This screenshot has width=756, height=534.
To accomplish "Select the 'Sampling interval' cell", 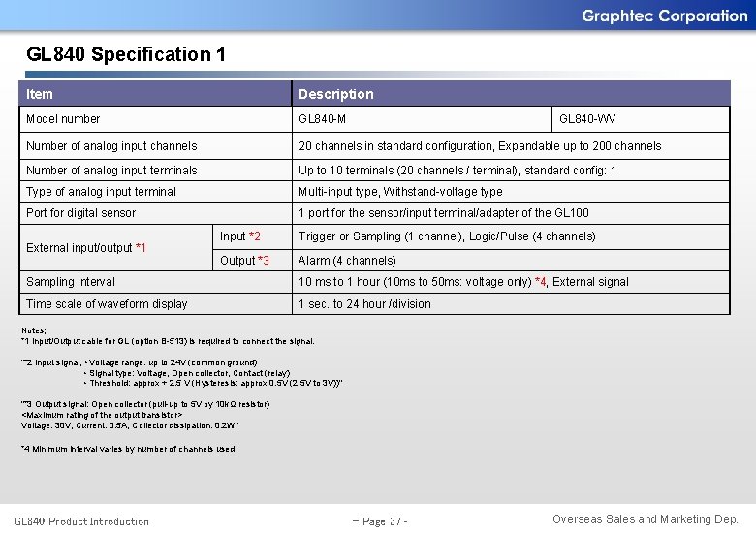I will click(x=155, y=282).
